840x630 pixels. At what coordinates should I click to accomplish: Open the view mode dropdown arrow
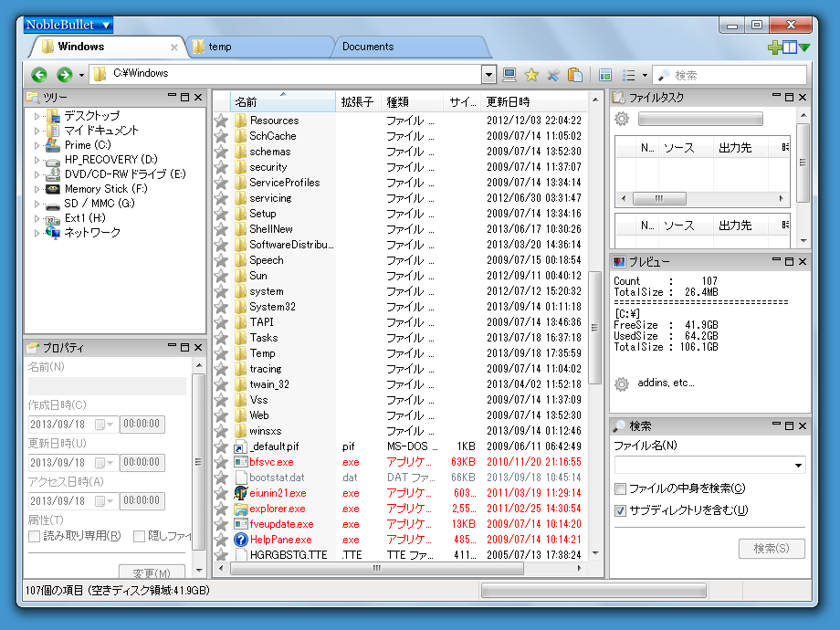645,76
